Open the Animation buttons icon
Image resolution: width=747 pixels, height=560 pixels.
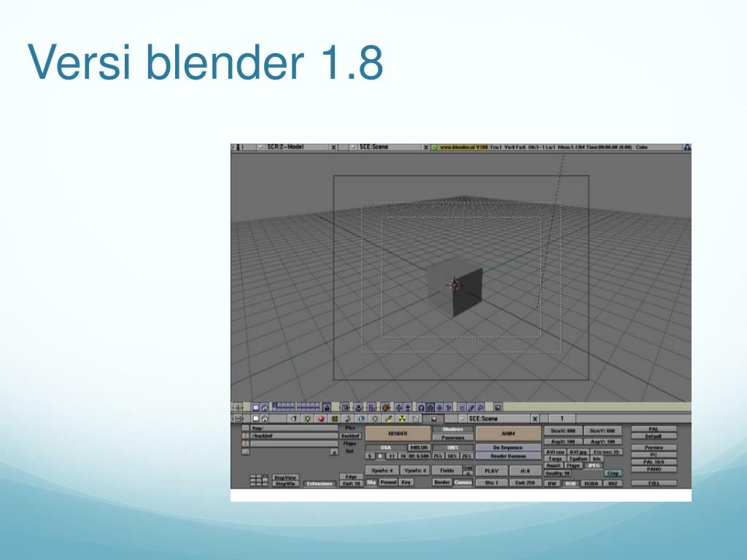tap(348, 419)
